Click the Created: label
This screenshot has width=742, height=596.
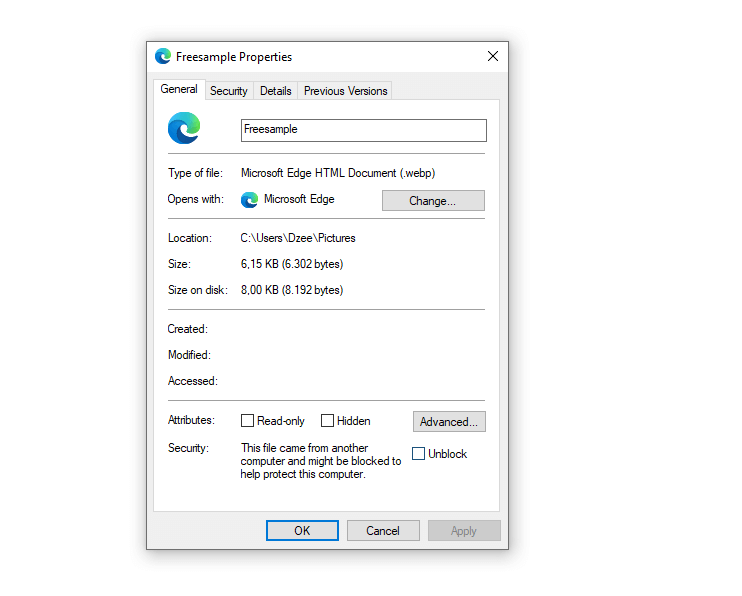(x=187, y=329)
